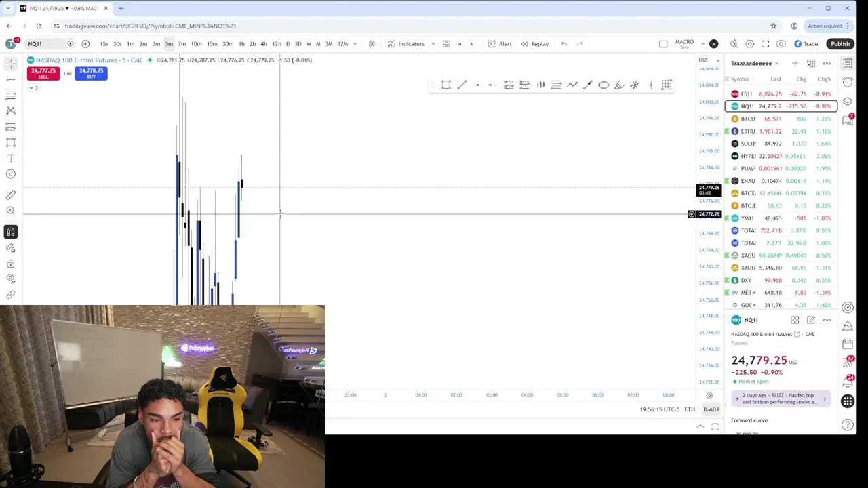
Task: Open the alerts clock icon in right sidebar
Action: [848, 82]
